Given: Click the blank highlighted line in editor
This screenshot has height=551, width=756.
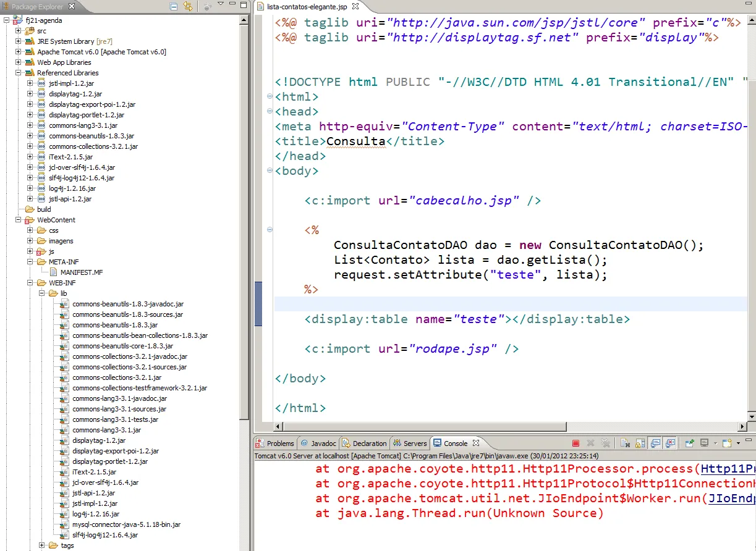Looking at the screenshot, I should click(x=511, y=304).
